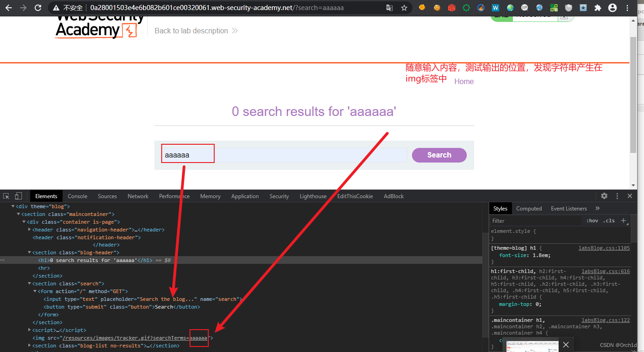Image resolution: width=644 pixels, height=352 pixels.
Task: Open the cookie extension icon
Action: point(437,8)
